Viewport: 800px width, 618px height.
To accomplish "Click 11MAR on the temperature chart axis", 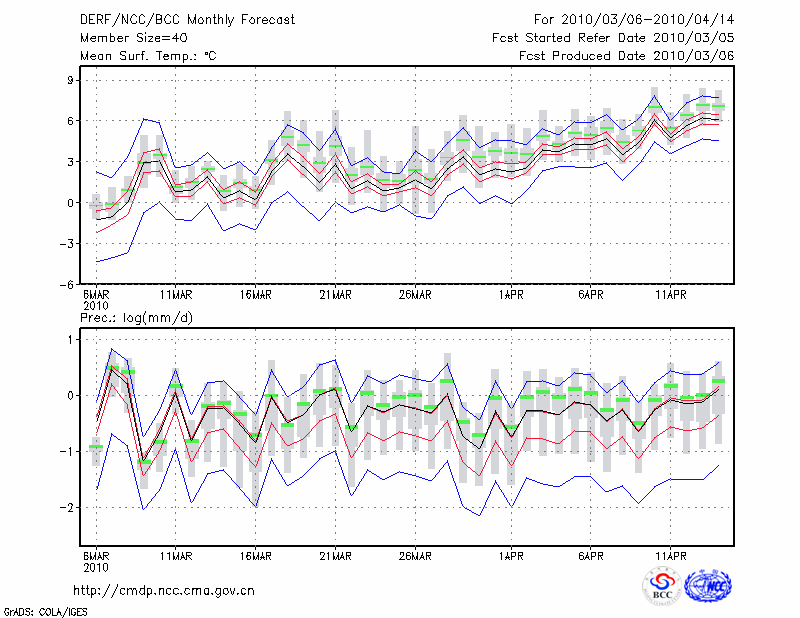I will 176,295.
